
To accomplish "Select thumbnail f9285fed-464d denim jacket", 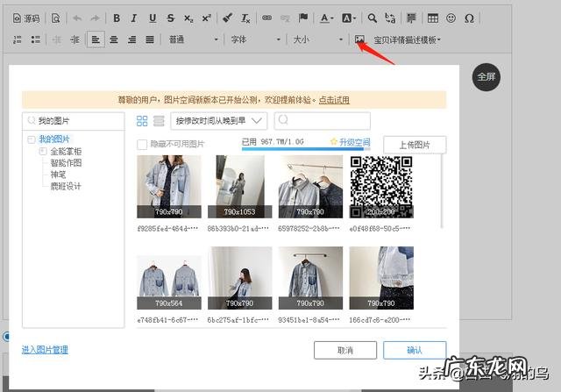I will 169,187.
